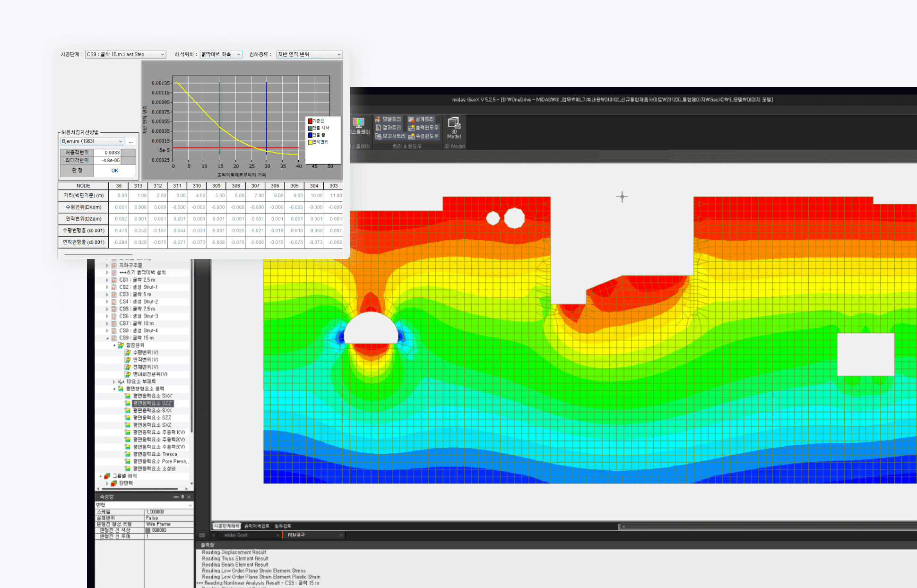917x588 pixels.
Task: Open the 시공단계 CS9 dropdown
Action: 125,54
